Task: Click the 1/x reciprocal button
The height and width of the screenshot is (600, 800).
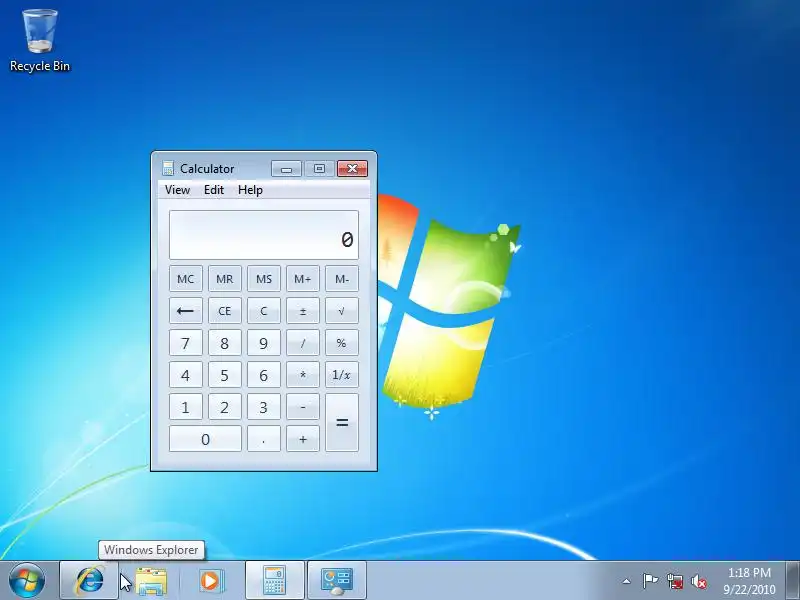Action: click(x=342, y=375)
